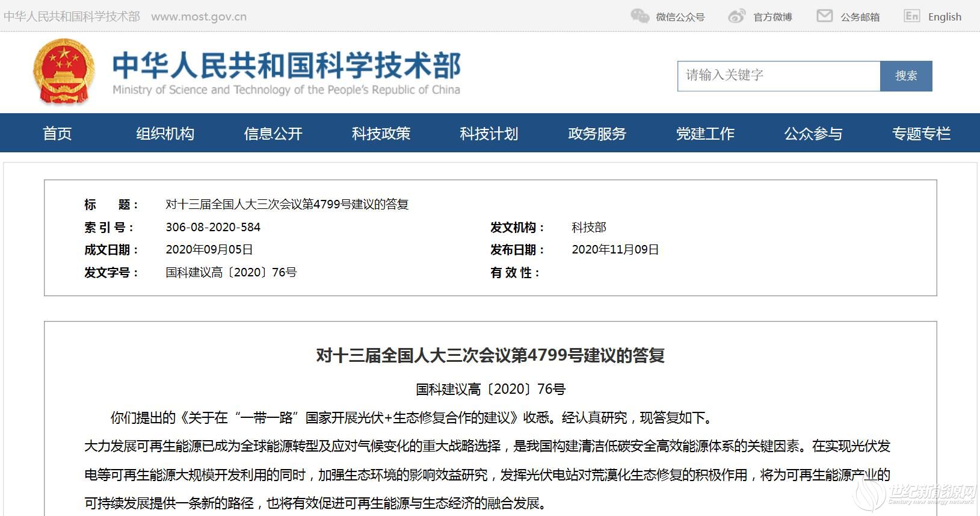Open the English version link
Viewport: 980px width, 516px height.
945,17
